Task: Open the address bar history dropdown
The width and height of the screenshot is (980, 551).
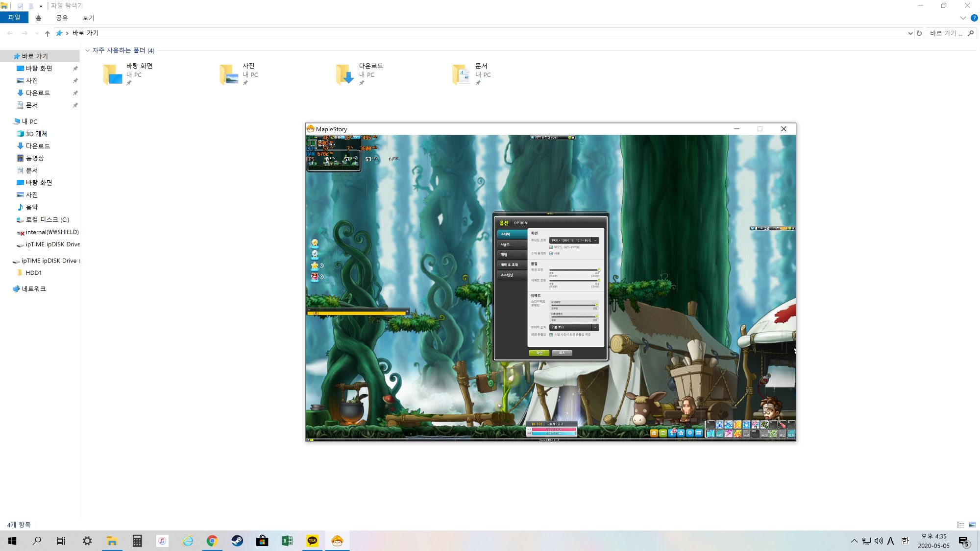Action: click(910, 33)
